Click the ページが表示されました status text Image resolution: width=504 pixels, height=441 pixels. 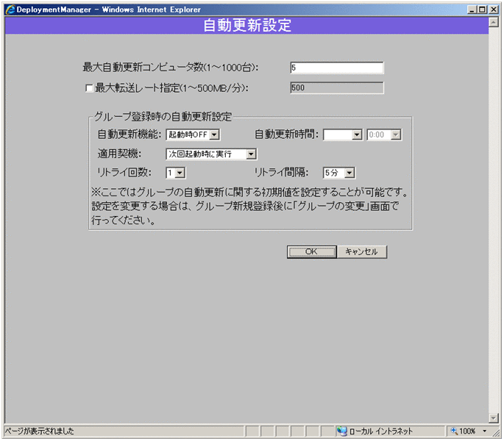pos(40,431)
